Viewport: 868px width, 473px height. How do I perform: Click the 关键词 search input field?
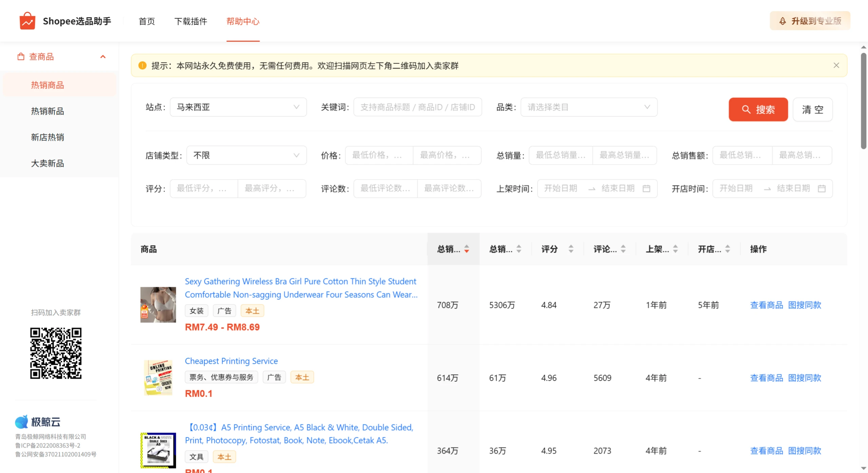(417, 107)
